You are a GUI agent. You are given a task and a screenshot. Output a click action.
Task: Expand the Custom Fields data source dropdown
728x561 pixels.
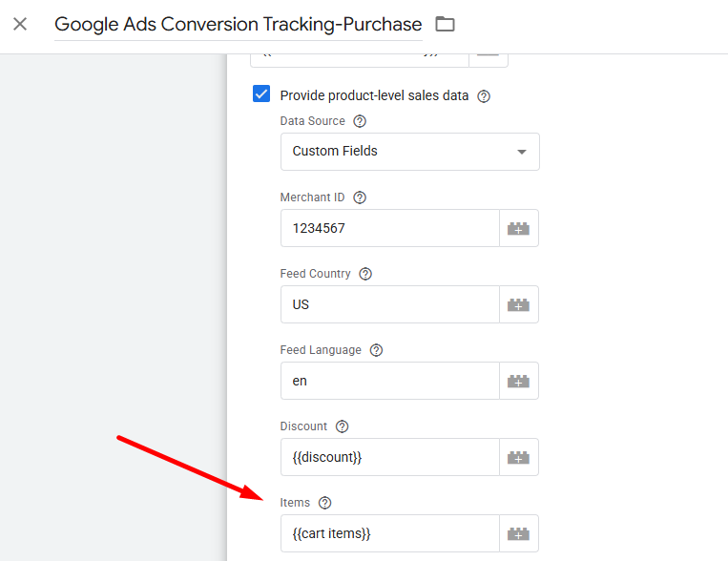409,152
